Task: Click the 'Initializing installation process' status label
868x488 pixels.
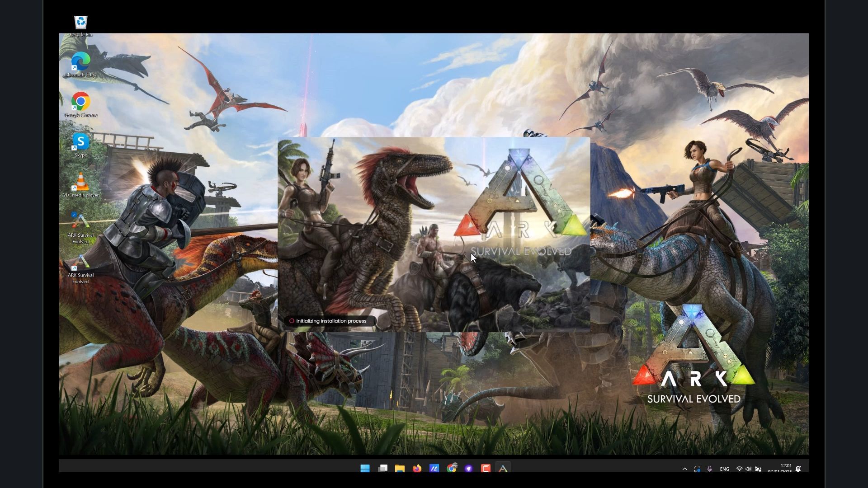Action: point(331,321)
